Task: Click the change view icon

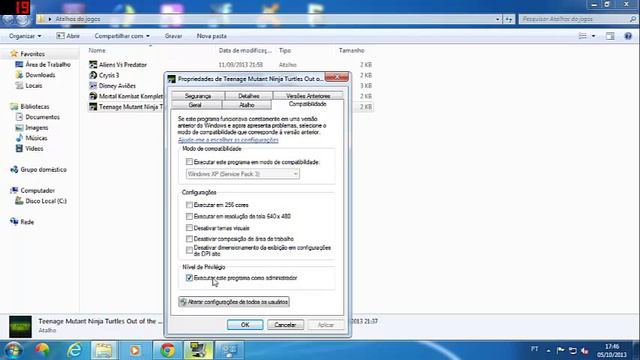Action: [582, 36]
